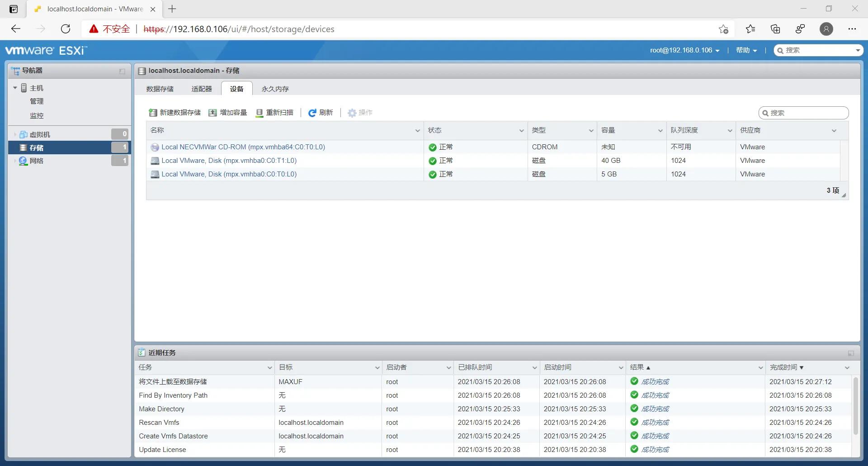Click the blue 刷新 refresh icon
Viewport: 868px width, 466px height.
(x=312, y=113)
